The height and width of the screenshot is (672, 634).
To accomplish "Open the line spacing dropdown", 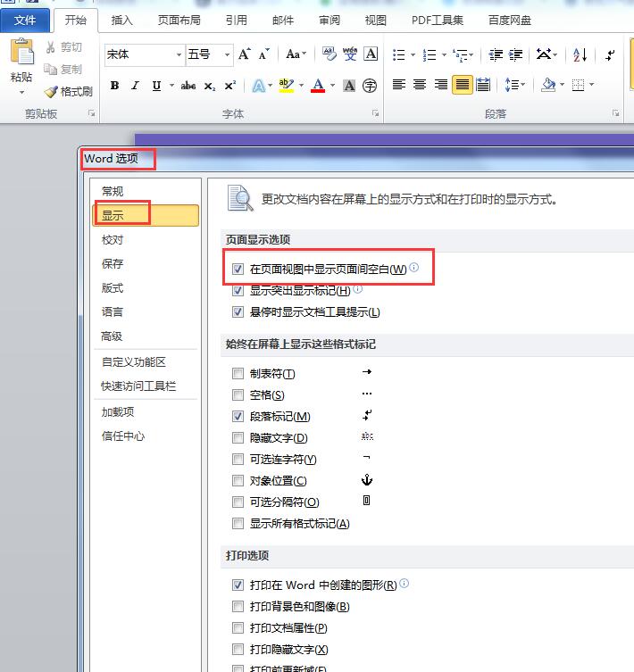I will click(514, 85).
